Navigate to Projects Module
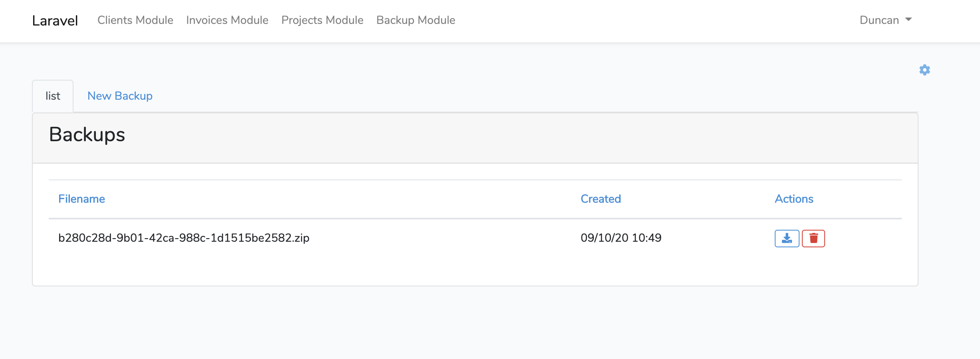980x359 pixels. (322, 20)
